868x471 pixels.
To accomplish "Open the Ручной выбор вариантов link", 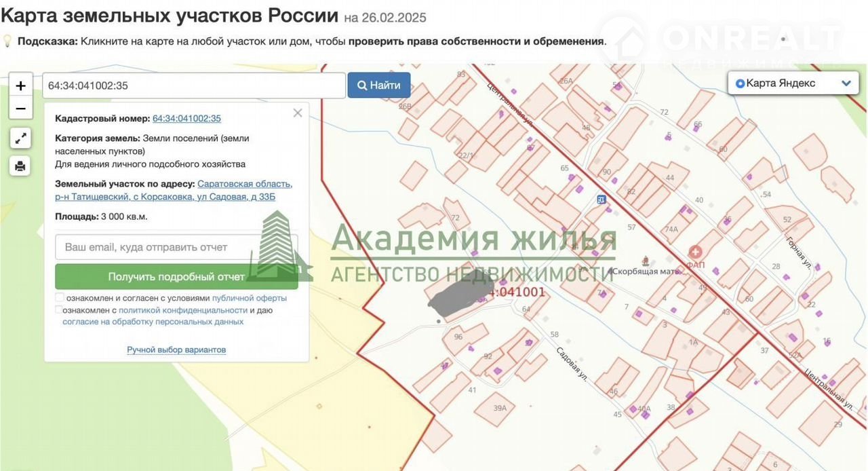I will tap(176, 350).
